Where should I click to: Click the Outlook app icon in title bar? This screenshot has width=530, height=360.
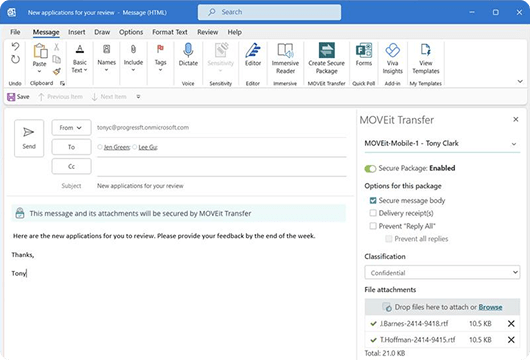tap(11, 13)
